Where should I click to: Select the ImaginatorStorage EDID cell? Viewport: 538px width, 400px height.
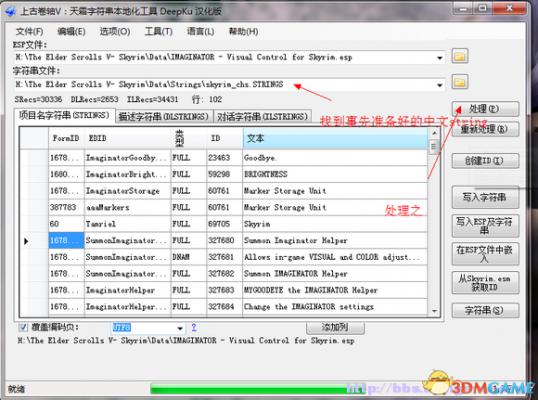point(127,191)
